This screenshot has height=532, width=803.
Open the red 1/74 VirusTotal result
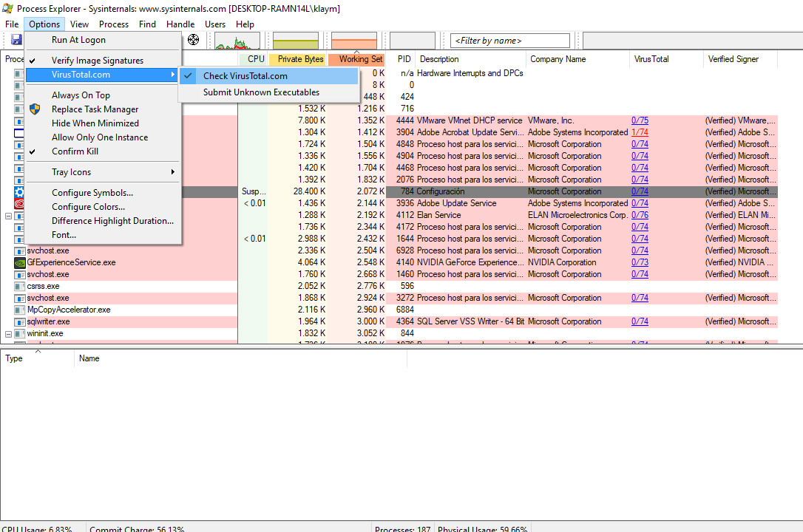(640, 132)
